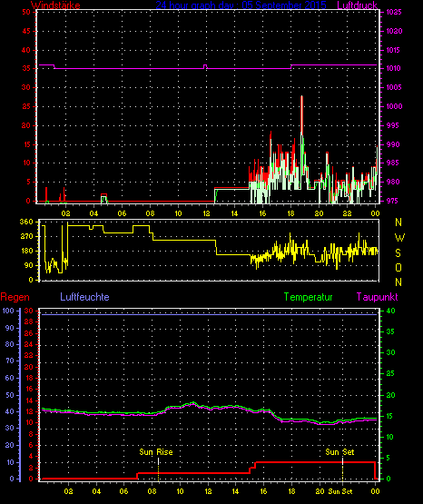Click the Luftfeuchte legend label
This screenshot has height=504, width=423.
pos(84,297)
